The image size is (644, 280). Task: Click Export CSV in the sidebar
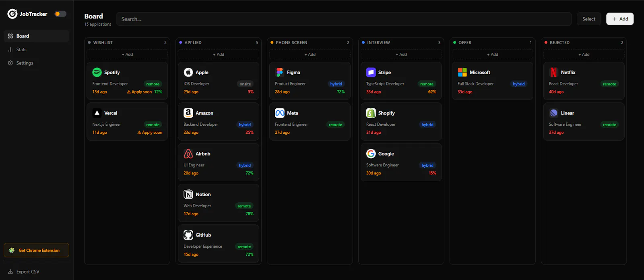pos(37,272)
